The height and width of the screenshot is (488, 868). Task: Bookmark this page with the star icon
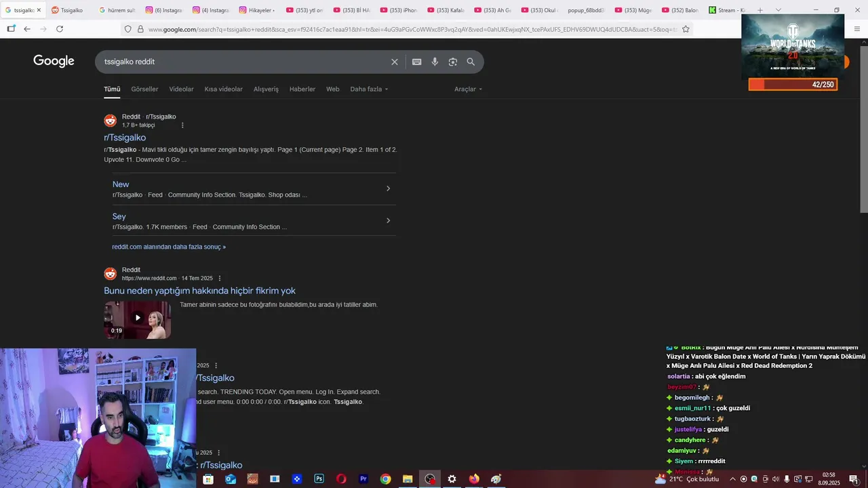click(x=686, y=29)
